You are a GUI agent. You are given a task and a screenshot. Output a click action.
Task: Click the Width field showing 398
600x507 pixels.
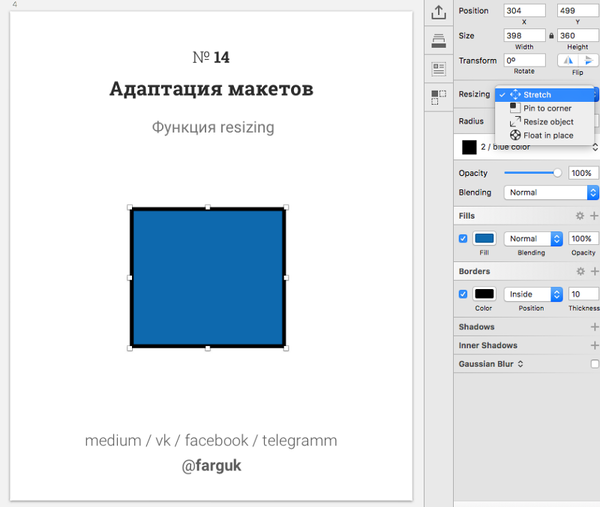[524, 36]
